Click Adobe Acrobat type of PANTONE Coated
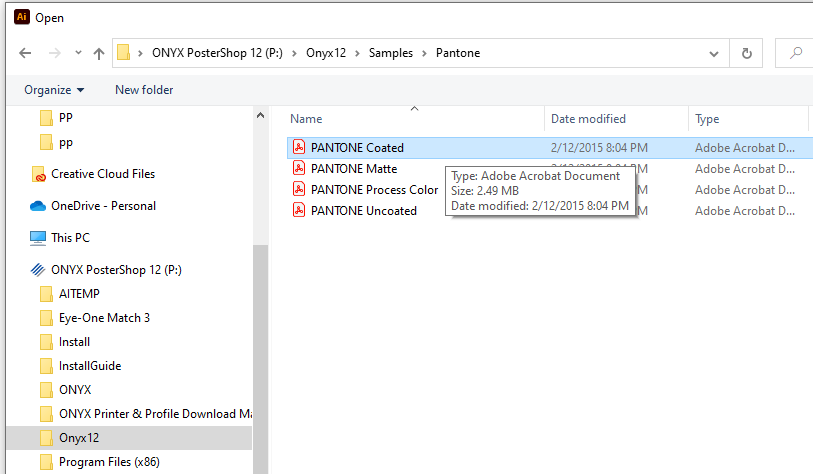Image resolution: width=813 pixels, height=474 pixels. click(745, 148)
